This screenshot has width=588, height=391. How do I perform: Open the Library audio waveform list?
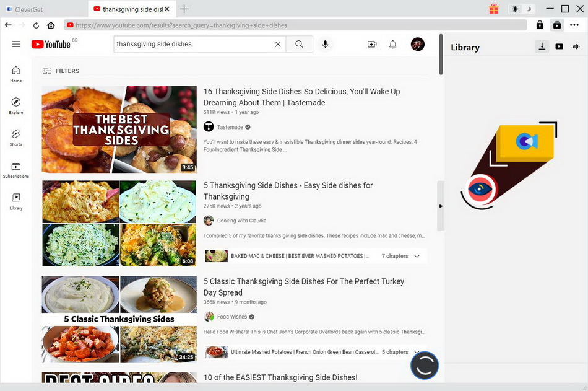pyautogui.click(x=576, y=46)
